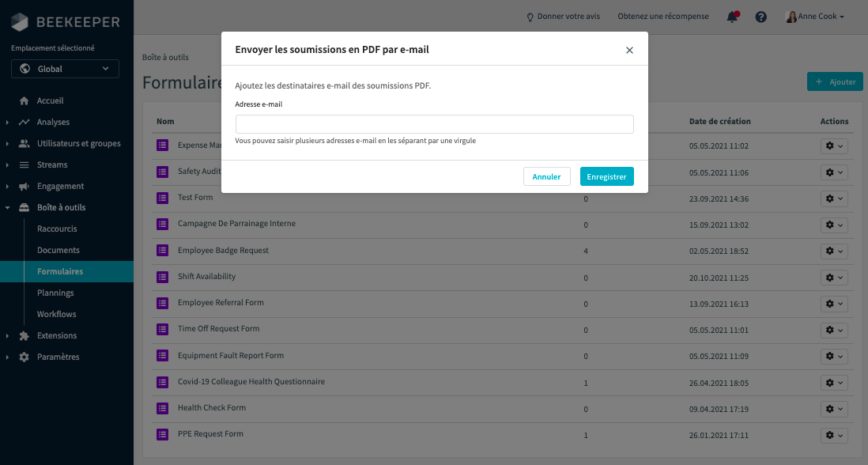Image resolution: width=868 pixels, height=465 pixels.
Task: Focus the Adresse e-mail input field
Action: tap(434, 124)
